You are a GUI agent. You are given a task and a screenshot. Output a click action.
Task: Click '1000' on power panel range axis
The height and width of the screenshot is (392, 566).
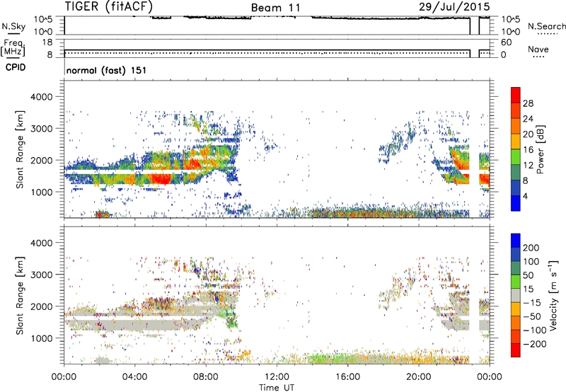tap(42, 192)
